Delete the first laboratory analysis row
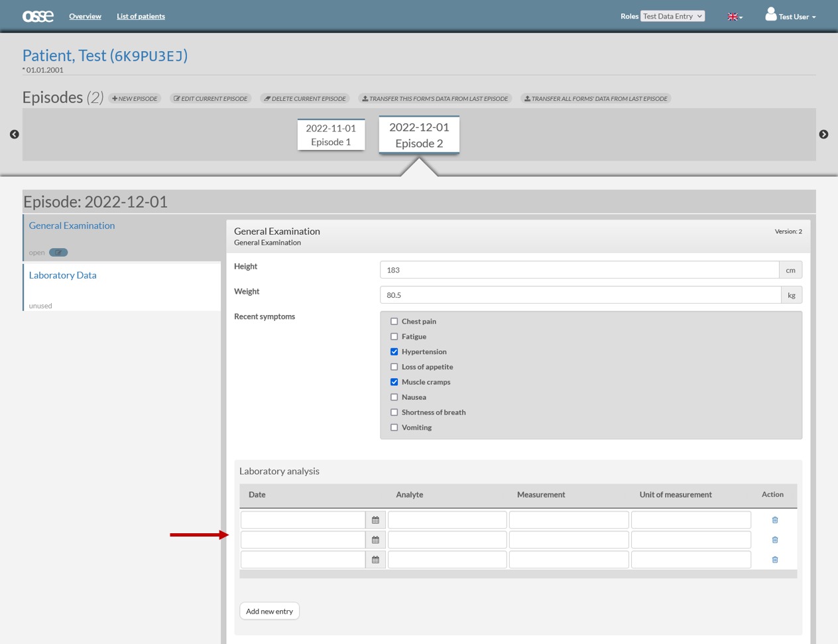 (774, 520)
